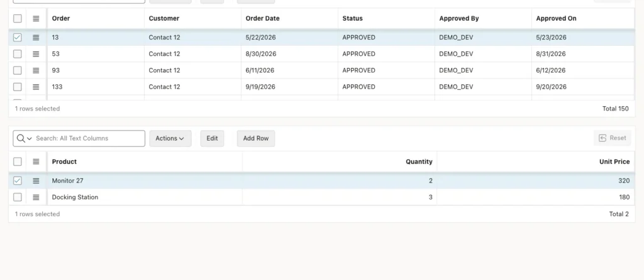Open row actions menu for order 93
The width and height of the screenshot is (644, 280).
pyautogui.click(x=36, y=70)
